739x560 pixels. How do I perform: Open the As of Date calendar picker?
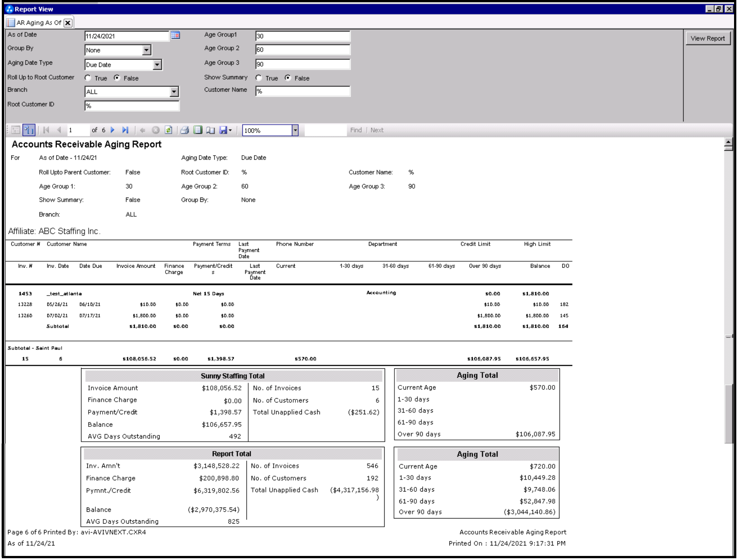pyautogui.click(x=175, y=36)
